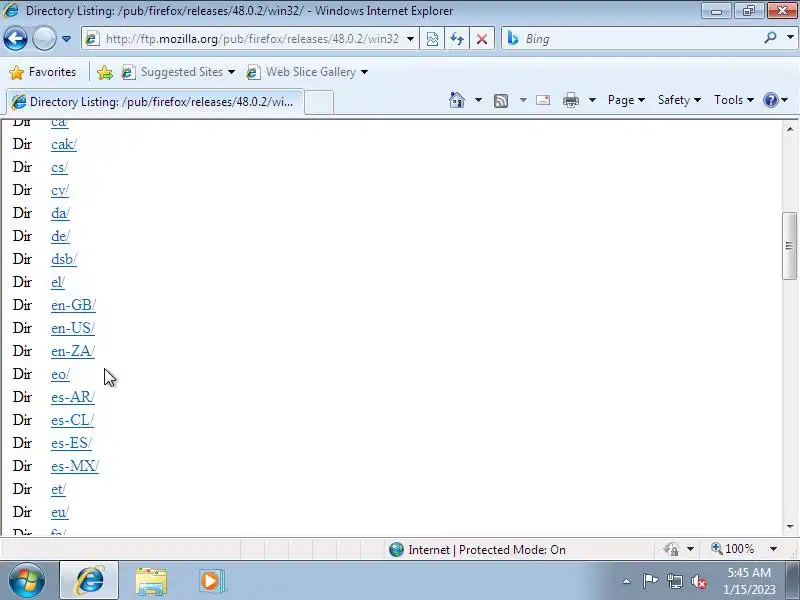Click the Refresh page icon
The image size is (800, 600).
coord(457,39)
